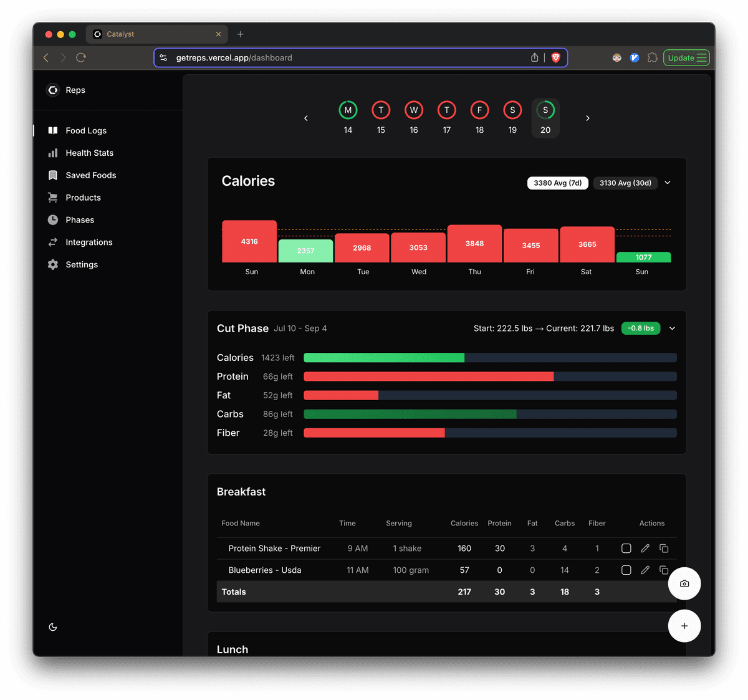Check the Protein Shake - Premier checkbox
The width and height of the screenshot is (748, 700).
626,549
